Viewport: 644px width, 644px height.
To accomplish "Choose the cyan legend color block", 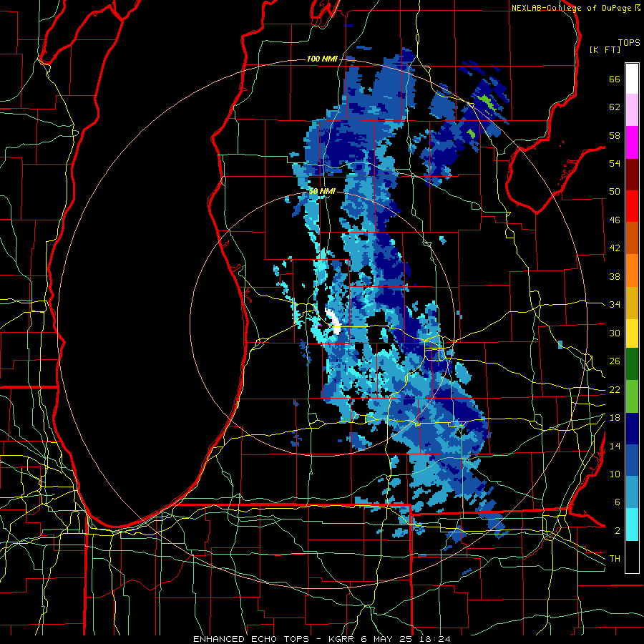I will click(632, 525).
